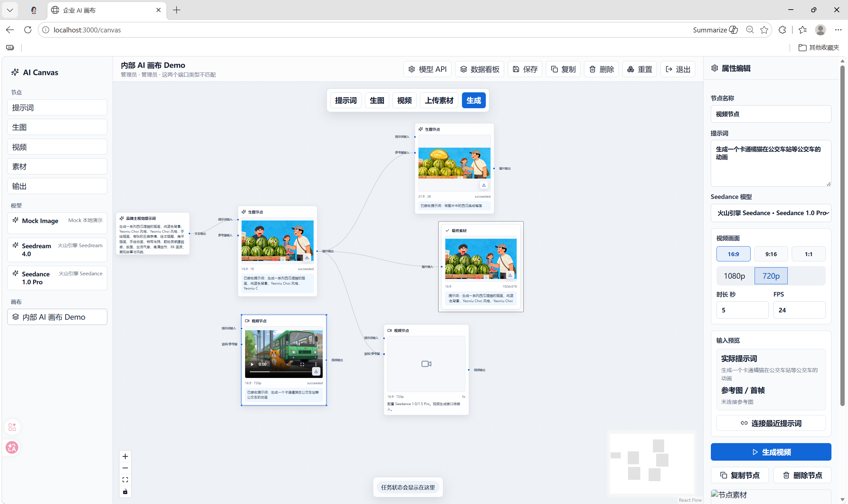Open the 模型 API settings
This screenshot has height=504, width=848.
point(427,69)
